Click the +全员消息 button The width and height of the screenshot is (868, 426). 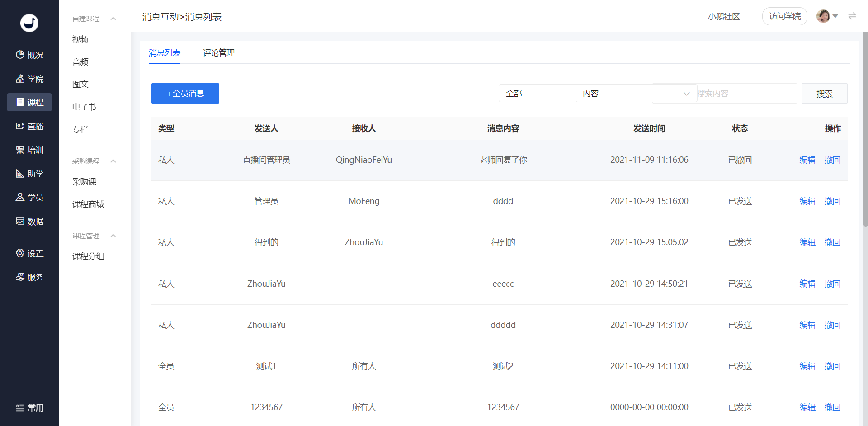click(185, 94)
